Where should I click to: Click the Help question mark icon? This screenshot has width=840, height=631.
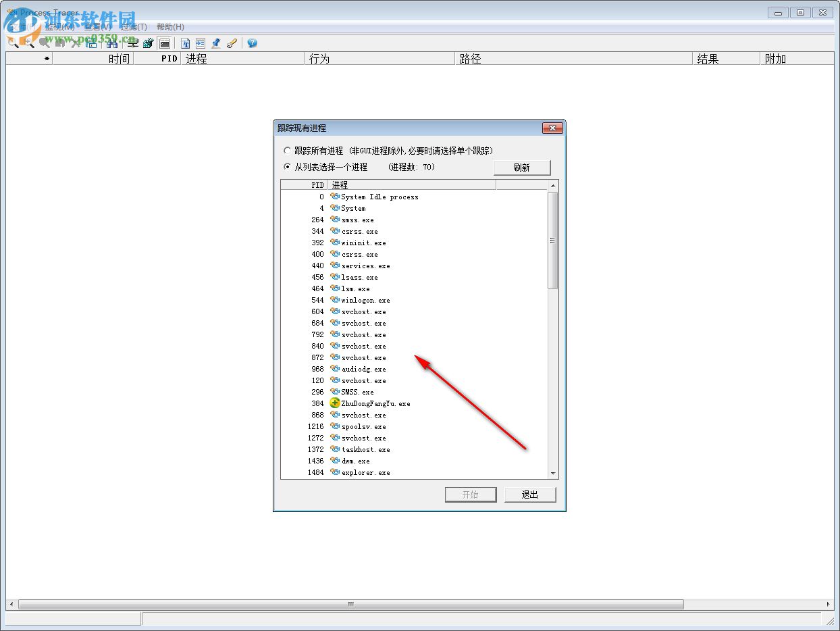251,43
